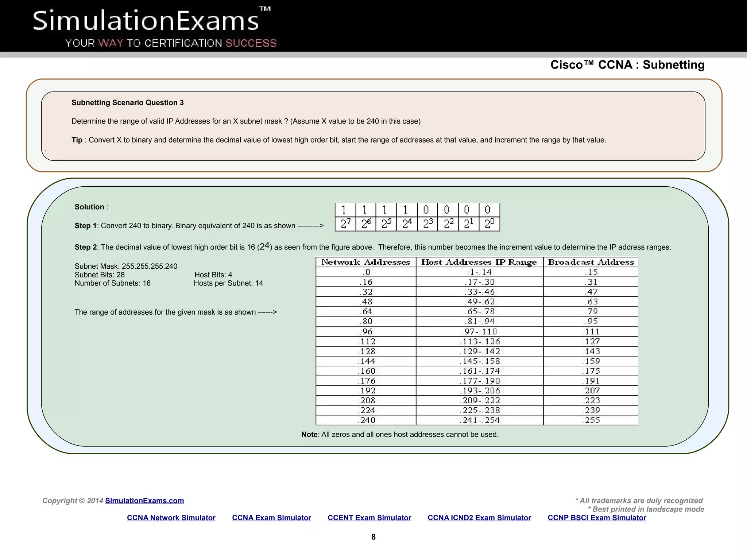Click the '.208' network address cell
This screenshot has width=747, height=560.
tap(366, 400)
